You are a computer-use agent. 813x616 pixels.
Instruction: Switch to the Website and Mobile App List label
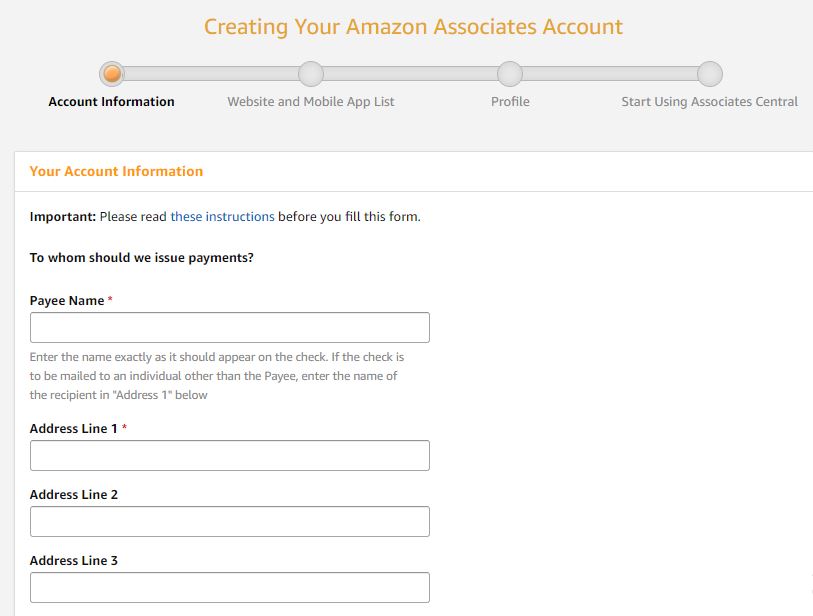pos(311,102)
